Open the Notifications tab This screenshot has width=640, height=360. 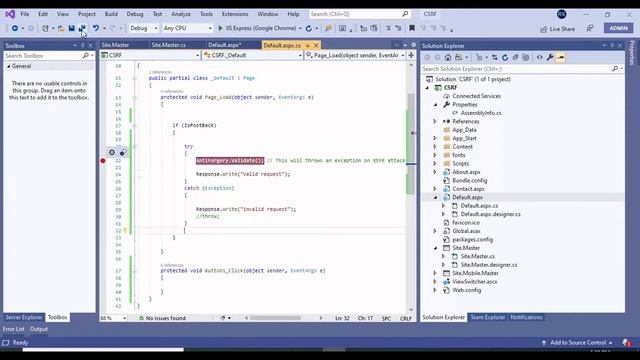(527, 317)
